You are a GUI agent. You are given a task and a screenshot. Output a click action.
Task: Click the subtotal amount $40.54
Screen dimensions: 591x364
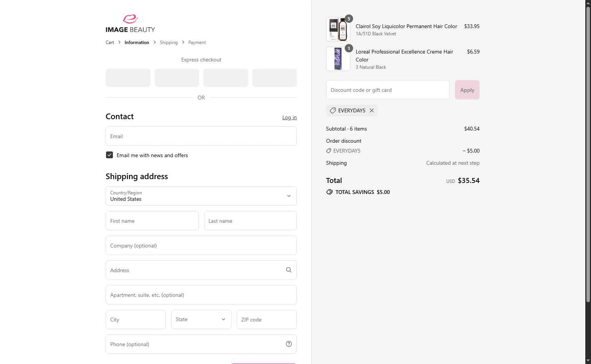tap(472, 129)
